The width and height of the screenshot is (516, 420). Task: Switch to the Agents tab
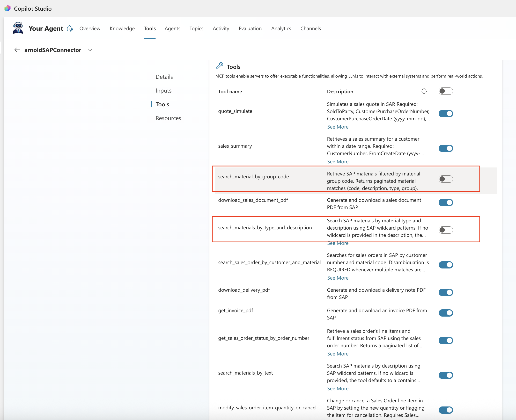coord(172,29)
